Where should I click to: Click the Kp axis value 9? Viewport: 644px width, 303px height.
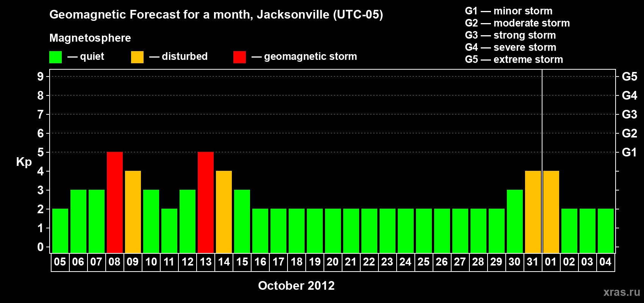41,77
